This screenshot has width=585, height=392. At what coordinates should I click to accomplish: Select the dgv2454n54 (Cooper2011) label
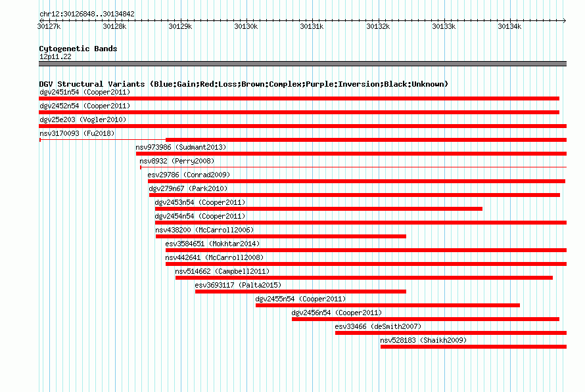click(200, 216)
